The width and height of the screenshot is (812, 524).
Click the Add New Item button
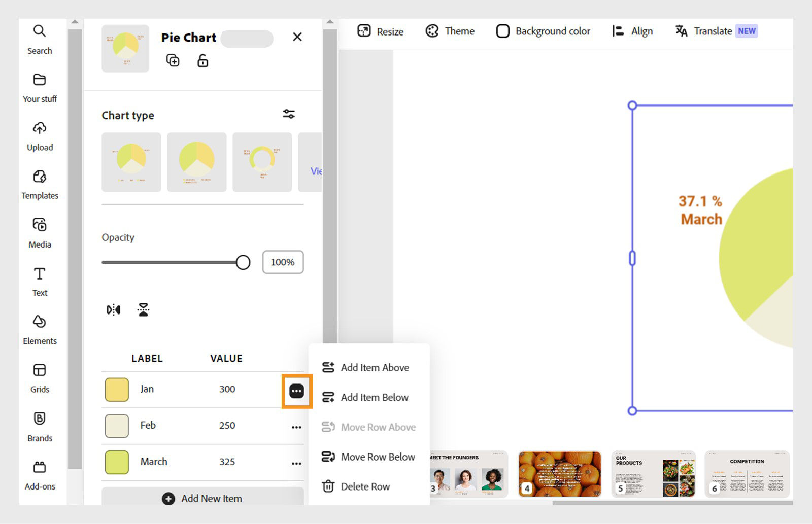tap(202, 498)
